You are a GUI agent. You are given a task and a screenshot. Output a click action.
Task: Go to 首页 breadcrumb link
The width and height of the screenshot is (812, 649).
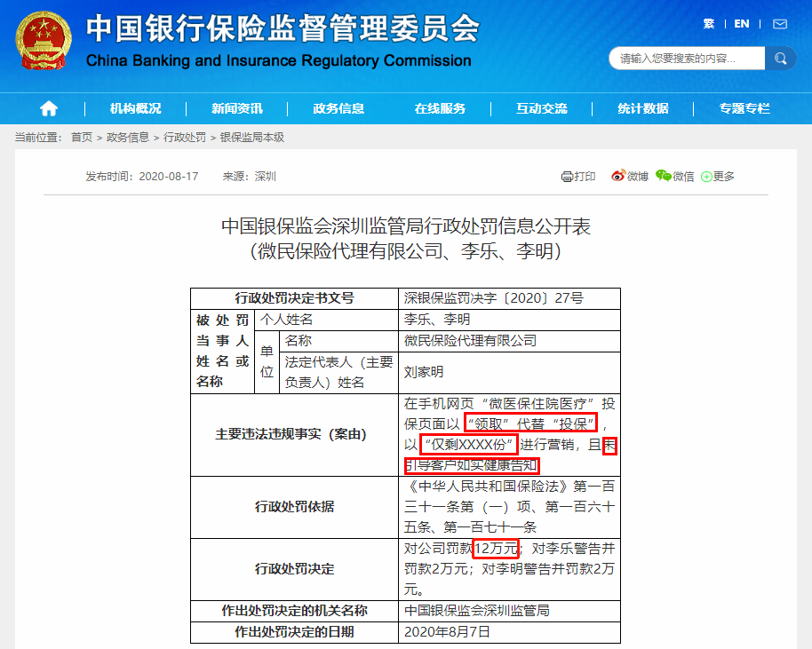(82, 137)
